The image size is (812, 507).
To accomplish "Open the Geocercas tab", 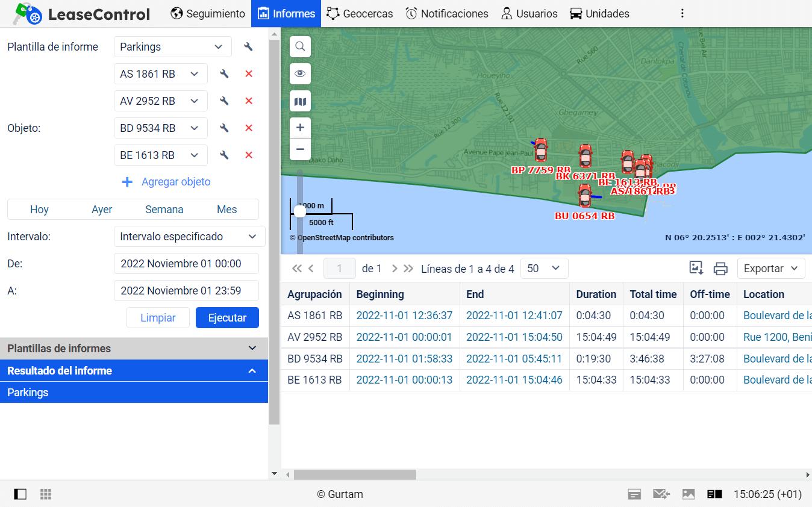I will point(360,13).
